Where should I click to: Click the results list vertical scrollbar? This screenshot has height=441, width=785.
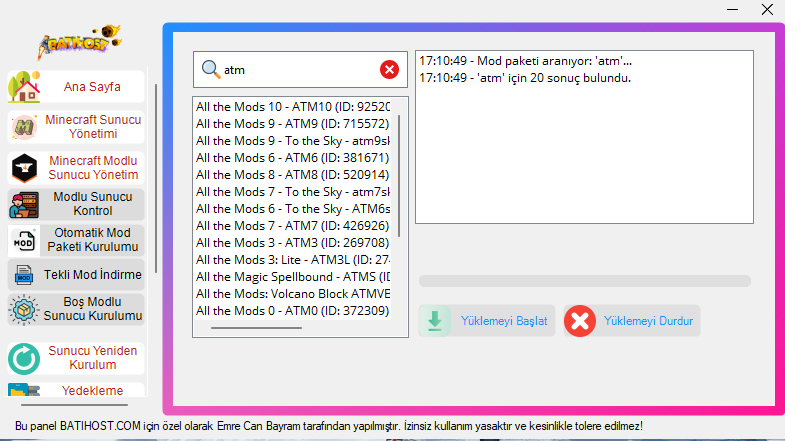(x=399, y=176)
